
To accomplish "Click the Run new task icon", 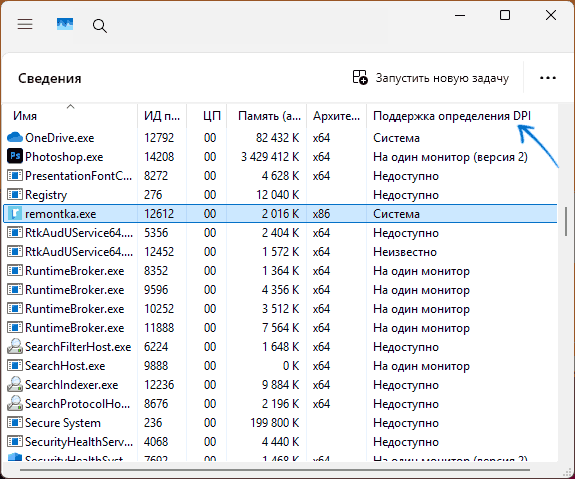I will (360, 77).
